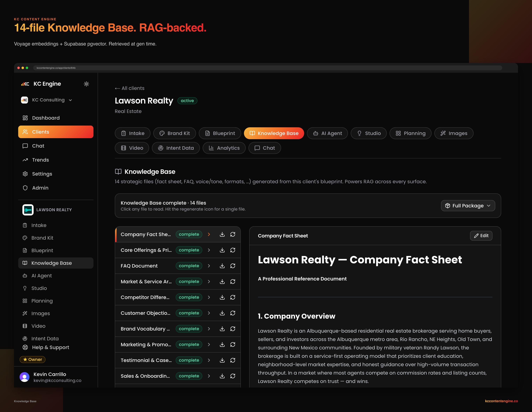Expand the Brand Vocabulary row chevron
532x412 pixels.
209,329
